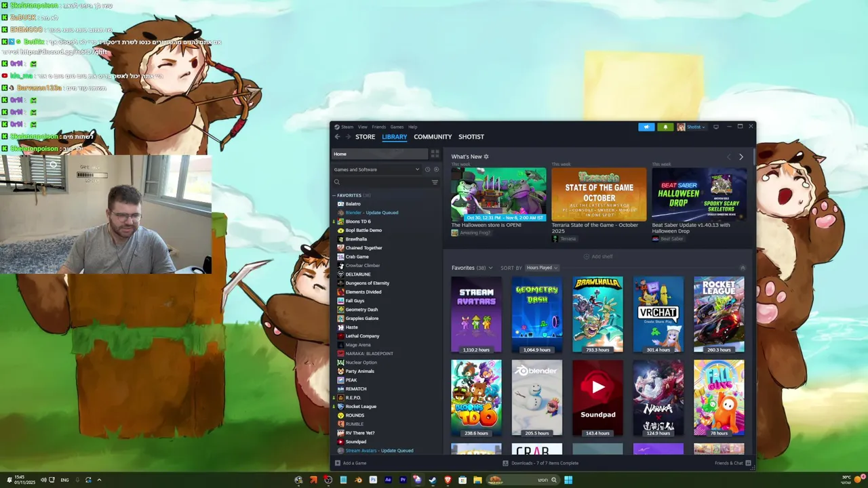The width and height of the screenshot is (868, 488).
Task: Open File Explorer from taskbar
Action: pyautogui.click(x=477, y=480)
